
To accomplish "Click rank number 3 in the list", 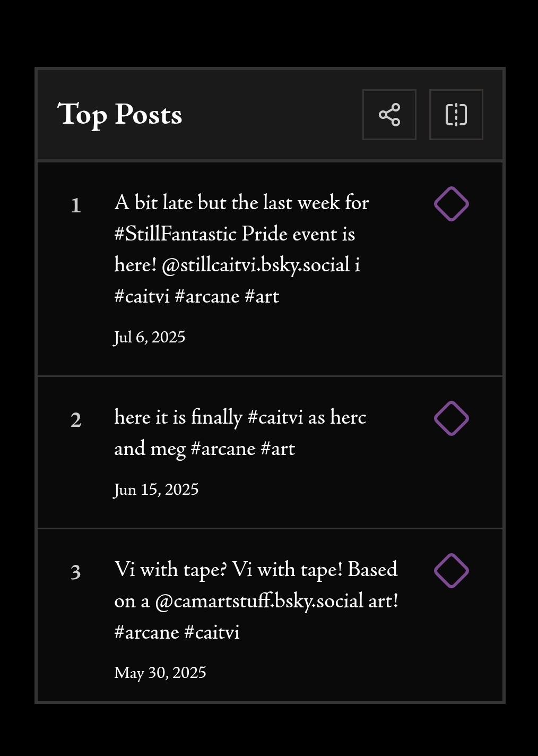I will [76, 572].
